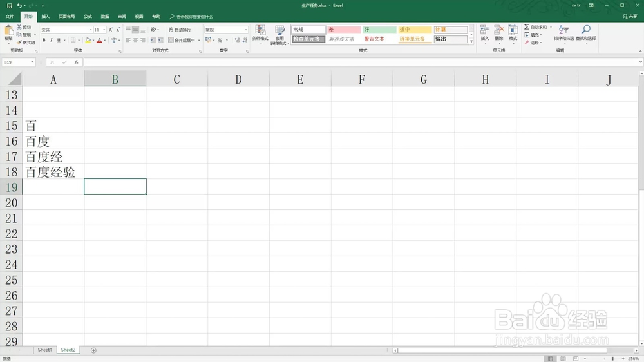644x362 pixels.
Task: Click the Name Box showing B19
Action: [19, 62]
